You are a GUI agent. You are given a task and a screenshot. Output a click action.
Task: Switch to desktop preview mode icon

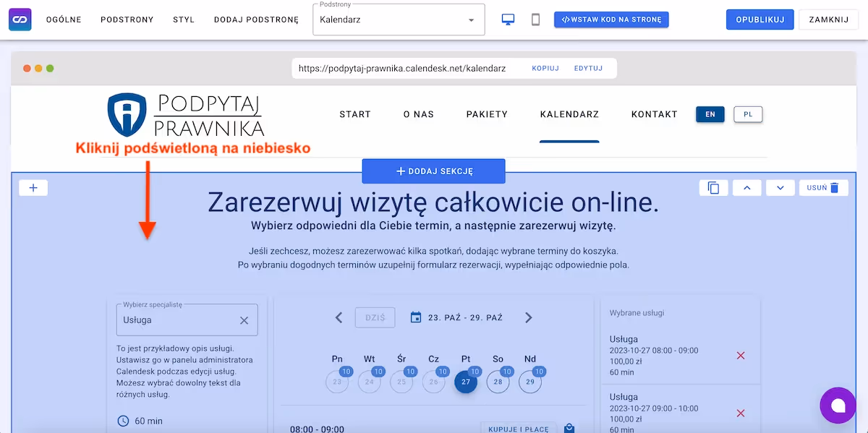click(x=508, y=20)
